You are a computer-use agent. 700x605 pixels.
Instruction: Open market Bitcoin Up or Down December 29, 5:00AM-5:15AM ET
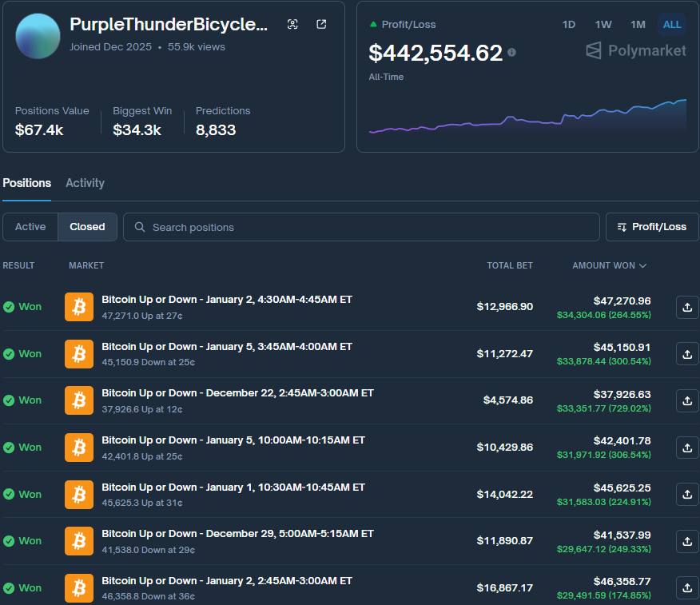[237, 534]
